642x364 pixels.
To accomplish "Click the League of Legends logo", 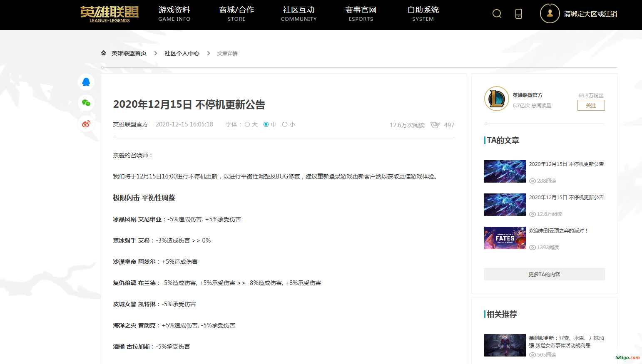I will click(109, 14).
